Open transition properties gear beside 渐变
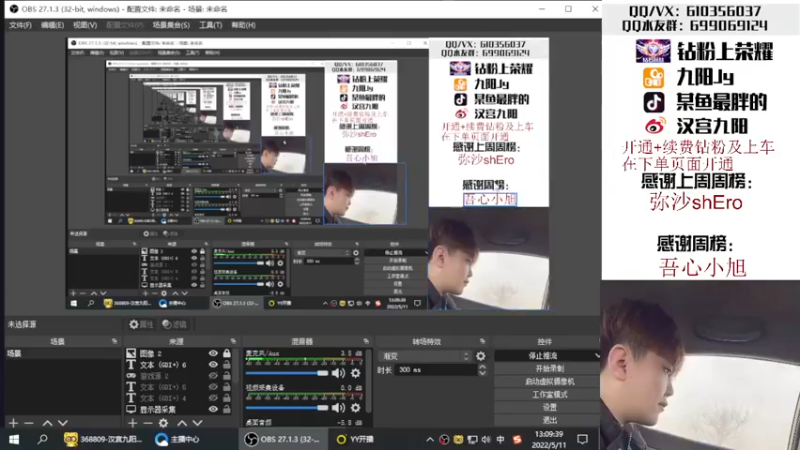Screen dimensions: 800x450 [x=481, y=356]
